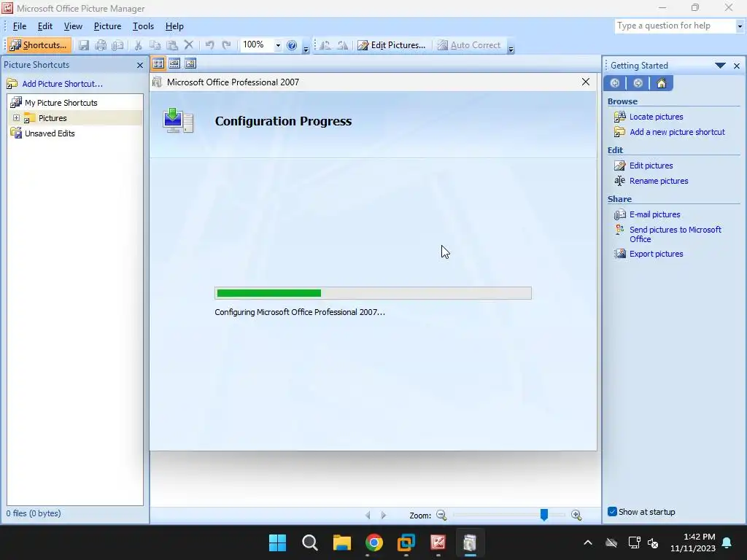Click the Paste clipboard icon
The height and width of the screenshot is (560, 747).
click(x=172, y=45)
